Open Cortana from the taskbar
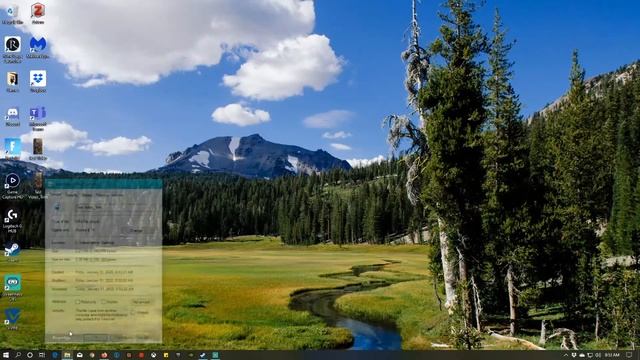The height and width of the screenshot is (360, 640). [30, 355]
